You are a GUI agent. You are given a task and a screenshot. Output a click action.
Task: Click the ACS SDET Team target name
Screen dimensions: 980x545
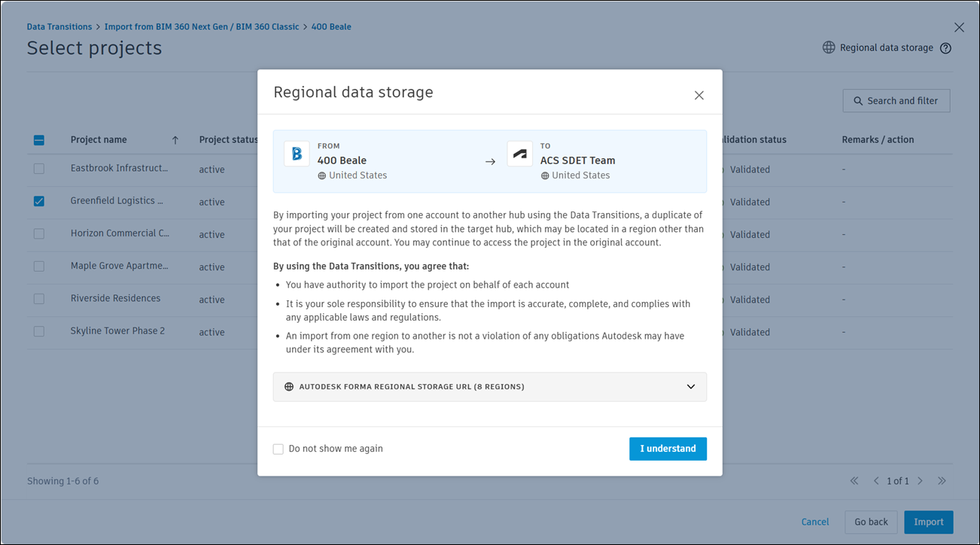[x=578, y=160]
